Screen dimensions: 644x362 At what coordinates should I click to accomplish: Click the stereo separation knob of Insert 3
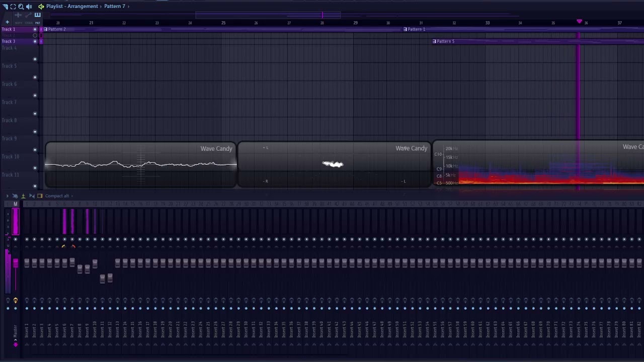tap(42, 301)
